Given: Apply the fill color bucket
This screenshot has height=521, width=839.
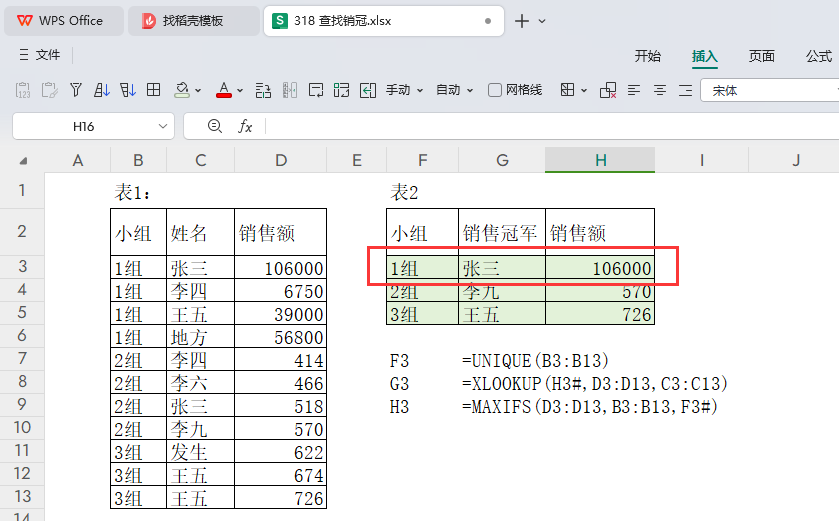Looking at the screenshot, I should pyautogui.click(x=182, y=90).
